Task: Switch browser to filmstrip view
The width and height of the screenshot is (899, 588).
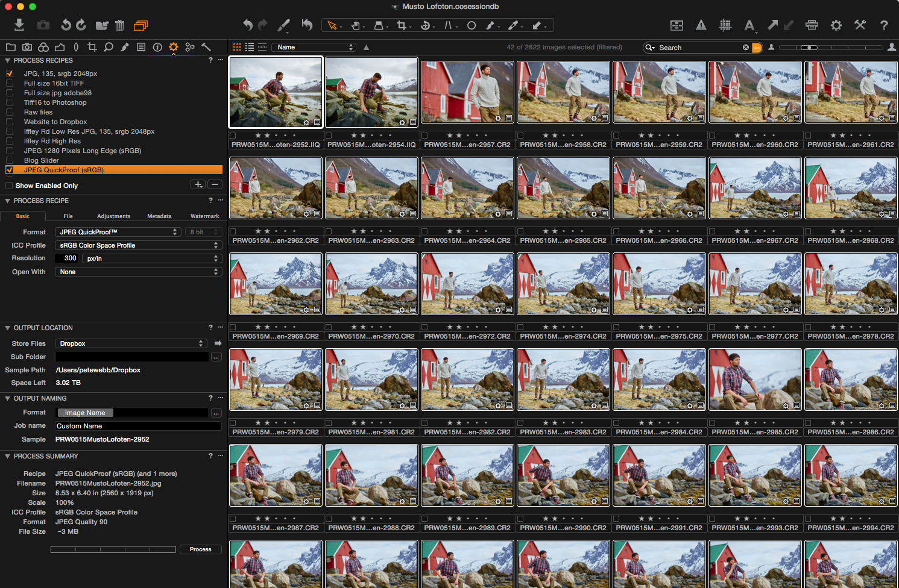Action: tap(262, 47)
